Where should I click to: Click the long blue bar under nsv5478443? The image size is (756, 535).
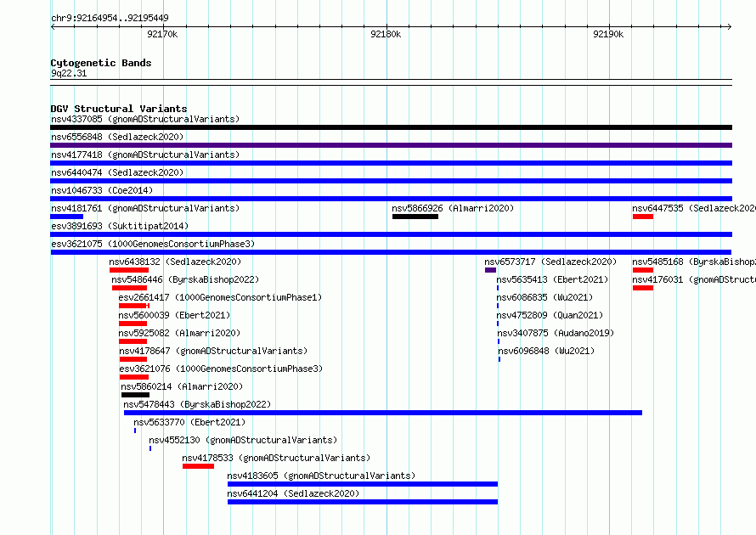pyautogui.click(x=383, y=413)
